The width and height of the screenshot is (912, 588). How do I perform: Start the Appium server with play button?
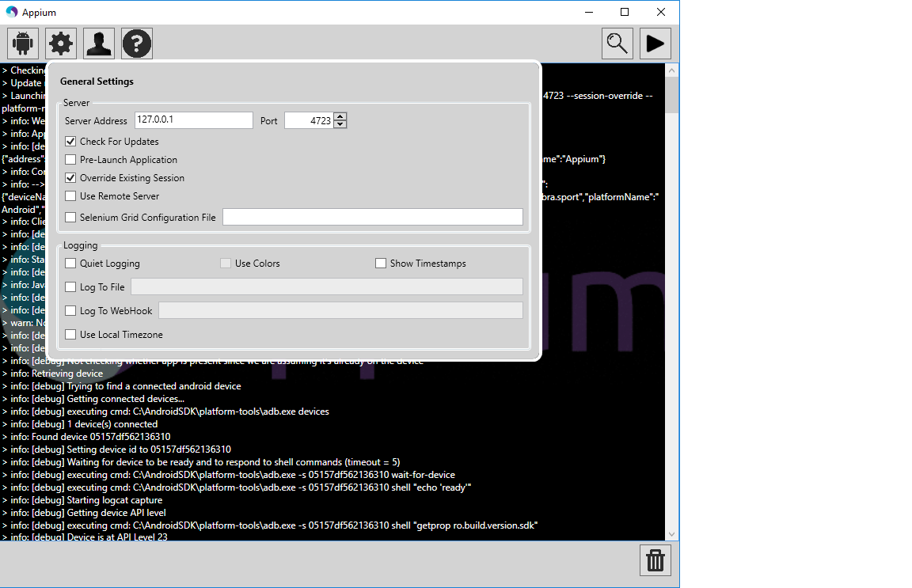click(x=655, y=44)
